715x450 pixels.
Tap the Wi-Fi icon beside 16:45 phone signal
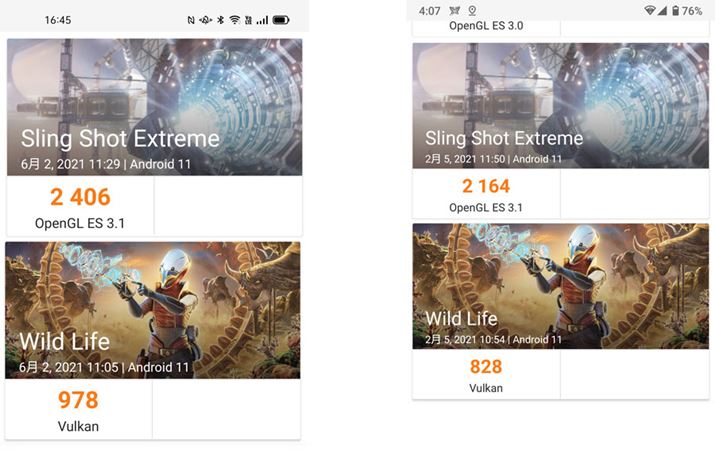coord(234,20)
